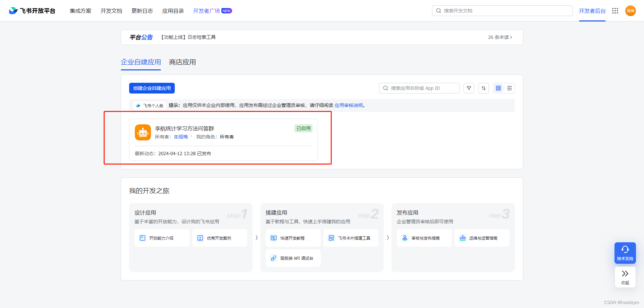
Task: Click the 我的开发之旅 heading
Action: [149, 191]
